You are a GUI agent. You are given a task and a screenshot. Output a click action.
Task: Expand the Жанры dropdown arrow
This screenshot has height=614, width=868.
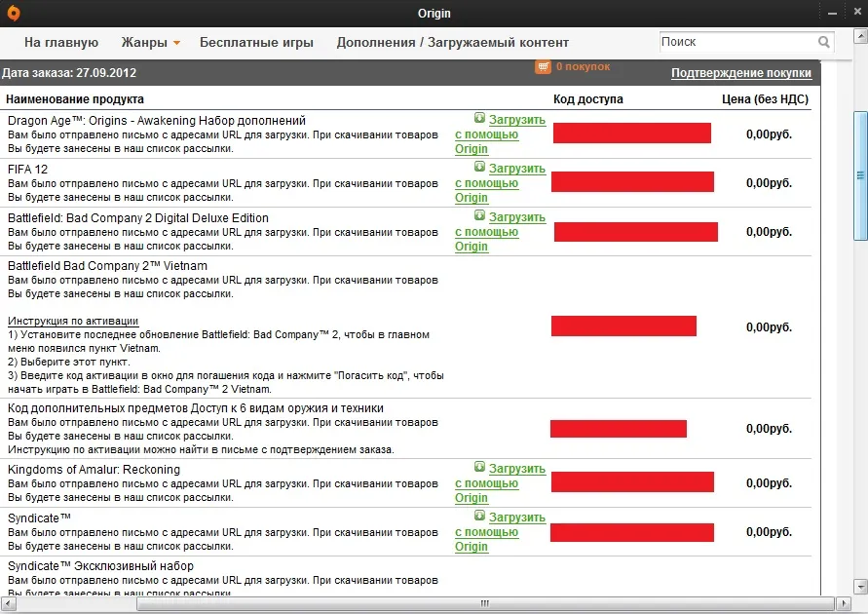(x=176, y=43)
